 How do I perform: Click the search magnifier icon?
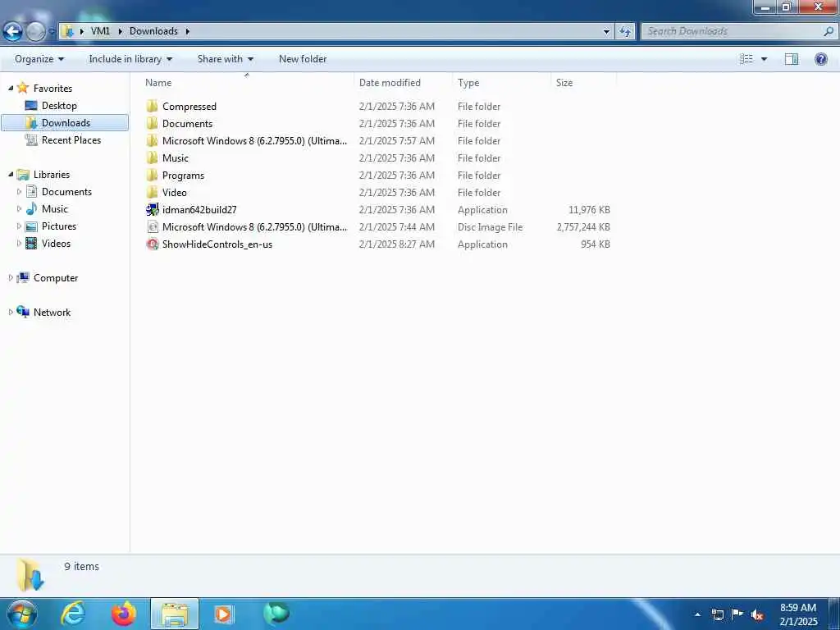829,31
